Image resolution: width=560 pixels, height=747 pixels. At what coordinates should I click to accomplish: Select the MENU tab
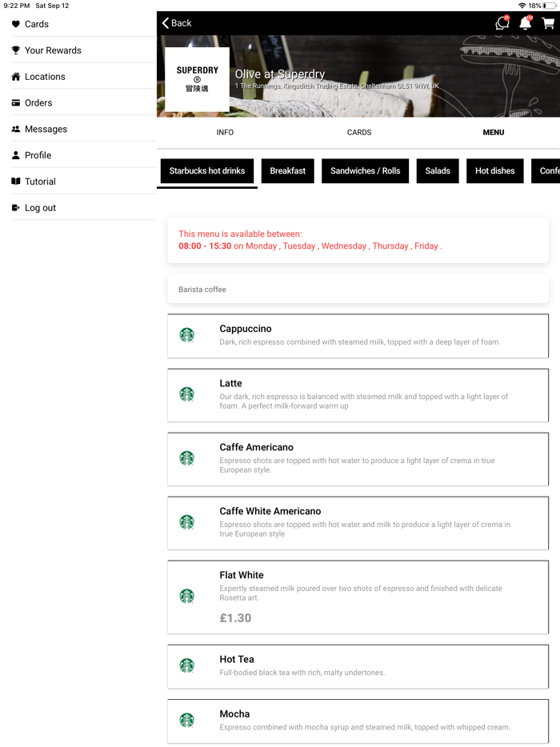pyautogui.click(x=494, y=133)
